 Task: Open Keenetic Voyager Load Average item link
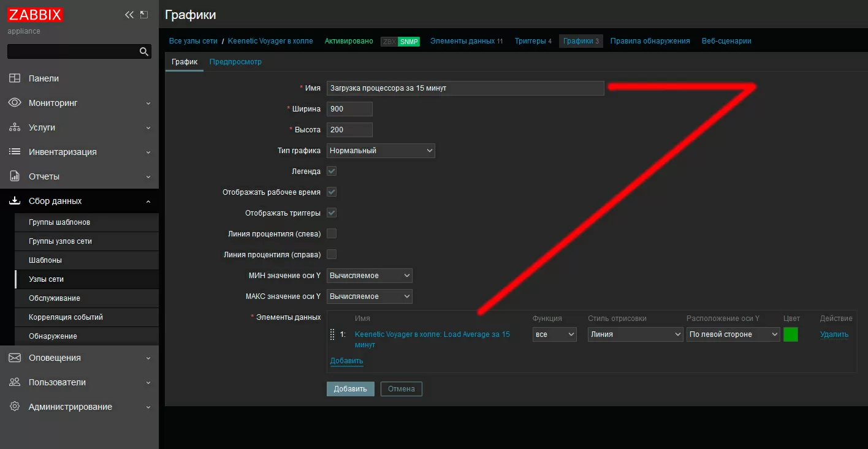coord(432,339)
